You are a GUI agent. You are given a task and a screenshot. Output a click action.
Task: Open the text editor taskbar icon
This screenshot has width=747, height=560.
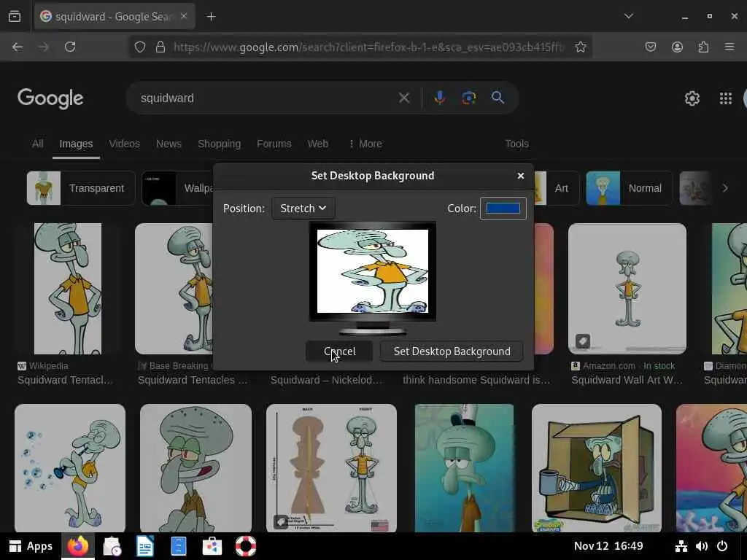tap(145, 546)
